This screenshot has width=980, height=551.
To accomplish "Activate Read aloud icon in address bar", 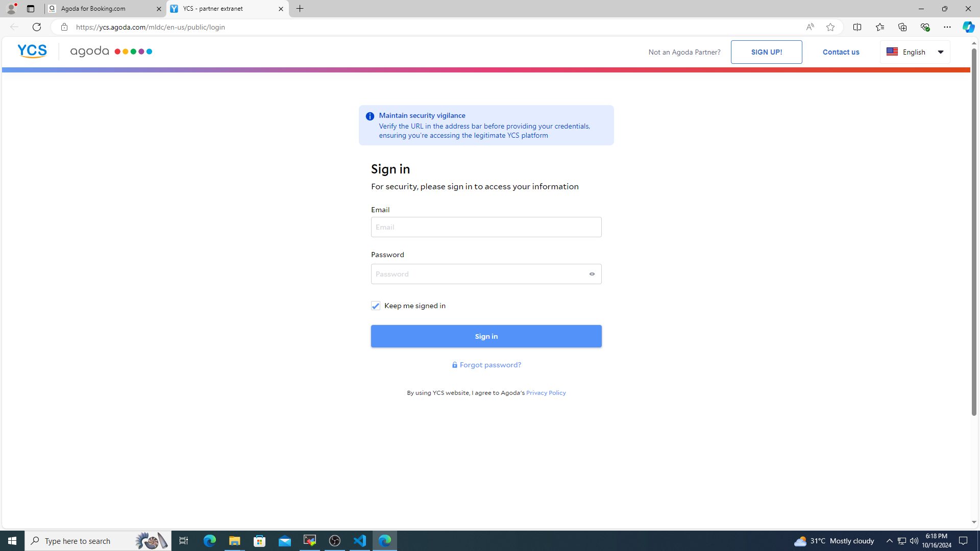I will 810,27.
